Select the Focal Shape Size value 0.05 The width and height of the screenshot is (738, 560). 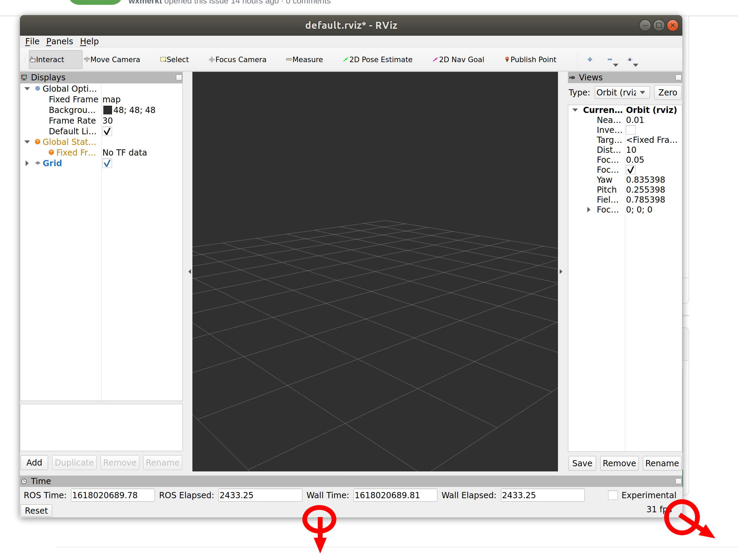click(x=635, y=160)
